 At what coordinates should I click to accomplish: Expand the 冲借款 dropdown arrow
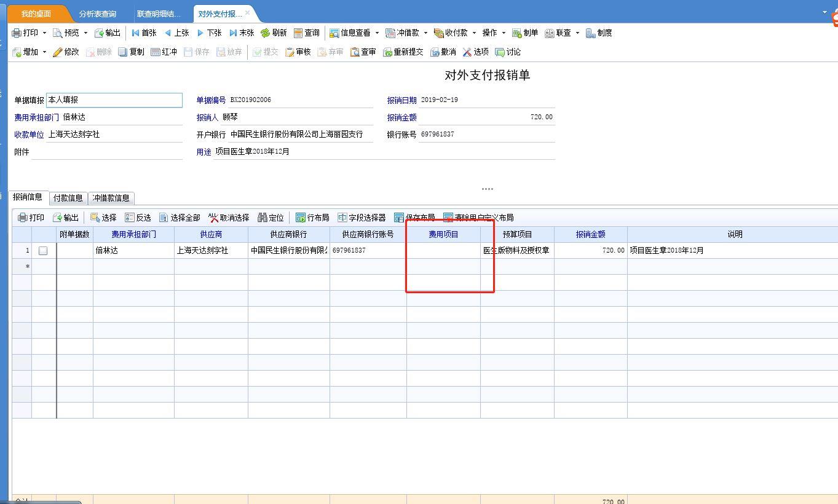[425, 33]
